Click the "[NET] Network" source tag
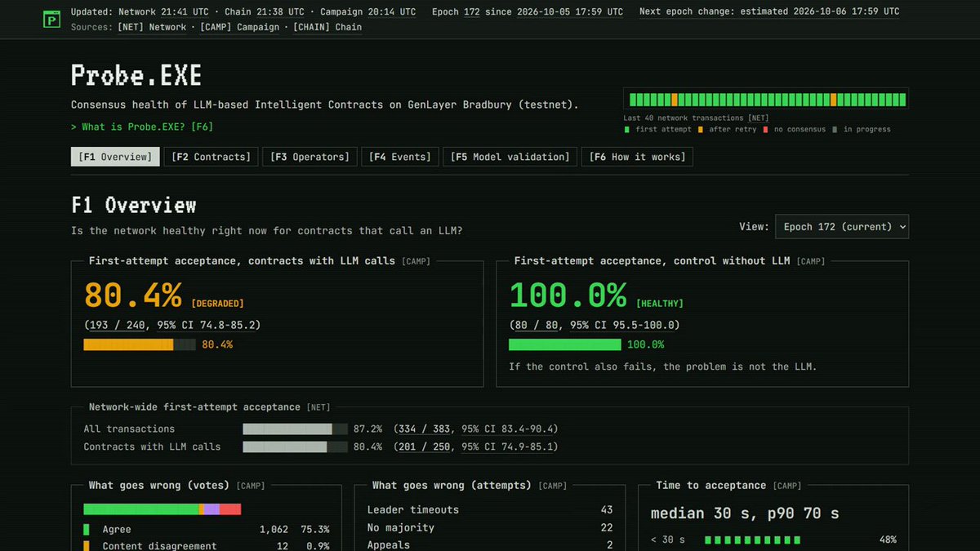The height and width of the screenshot is (551, 980). coord(152,27)
